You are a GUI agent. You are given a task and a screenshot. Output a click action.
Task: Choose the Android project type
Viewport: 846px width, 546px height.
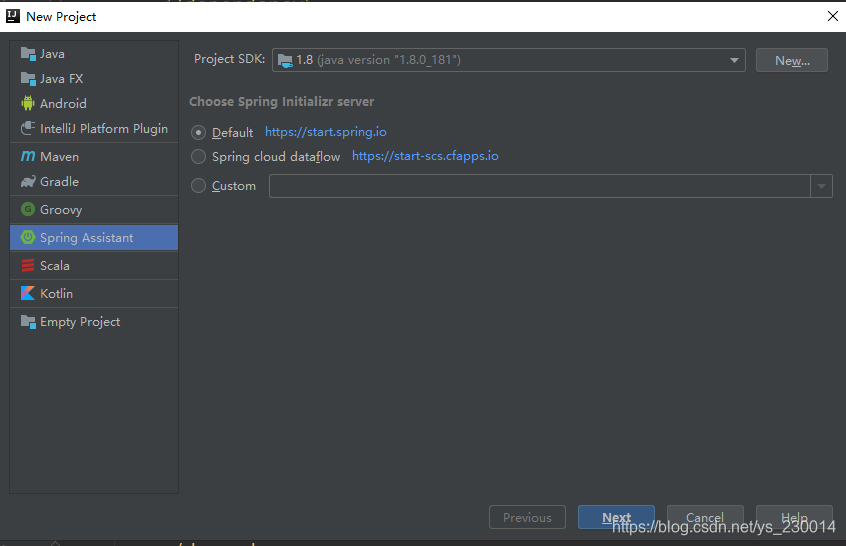point(94,103)
